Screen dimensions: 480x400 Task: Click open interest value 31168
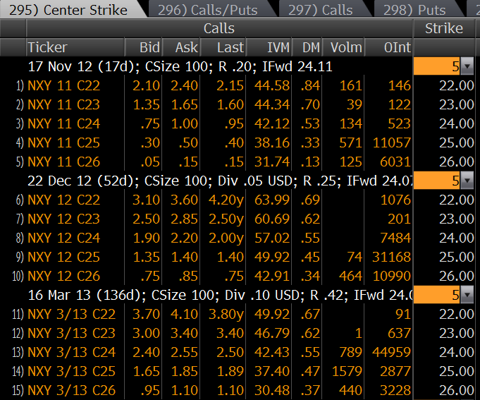(392, 257)
